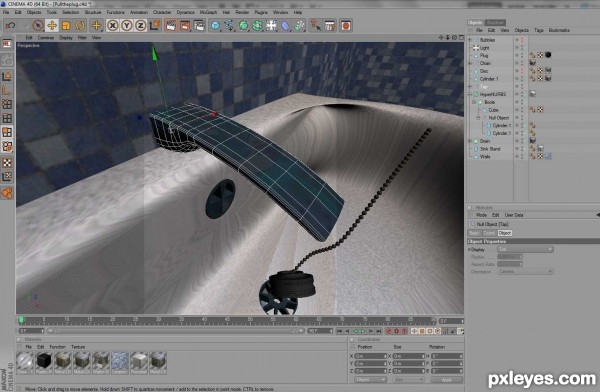Click the Render View clapperboard icon
Image resolution: width=600 pixels, height=392 pixels.
point(171,26)
